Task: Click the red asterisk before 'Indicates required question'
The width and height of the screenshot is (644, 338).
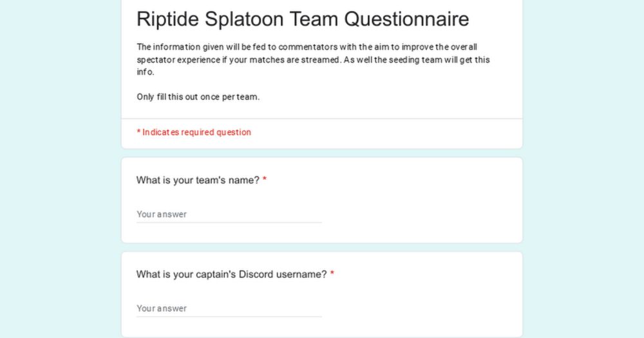Action: coord(139,132)
